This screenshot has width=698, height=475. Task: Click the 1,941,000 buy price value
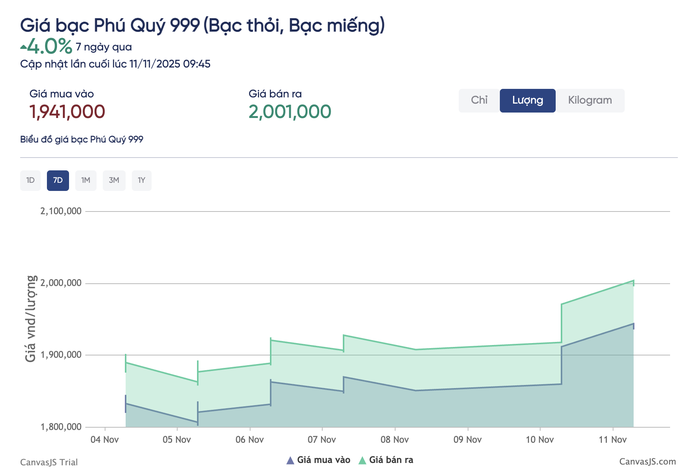tap(67, 112)
